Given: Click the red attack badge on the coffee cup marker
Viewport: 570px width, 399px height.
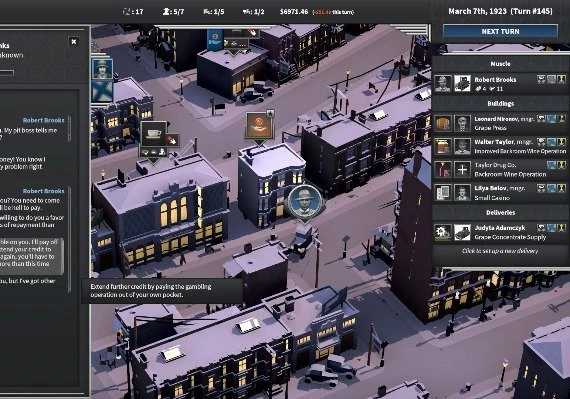Looking at the screenshot, I should 172,140.
